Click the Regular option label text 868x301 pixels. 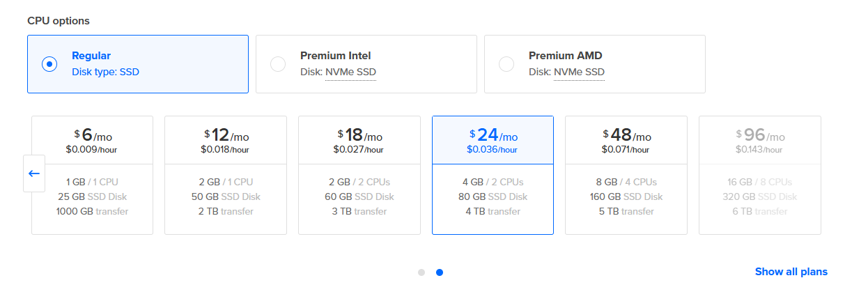(91, 56)
